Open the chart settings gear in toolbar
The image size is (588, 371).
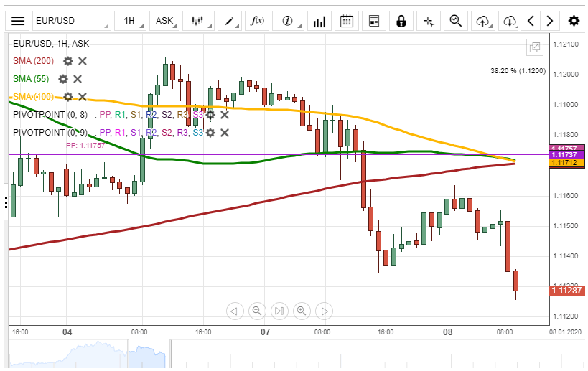click(x=574, y=21)
